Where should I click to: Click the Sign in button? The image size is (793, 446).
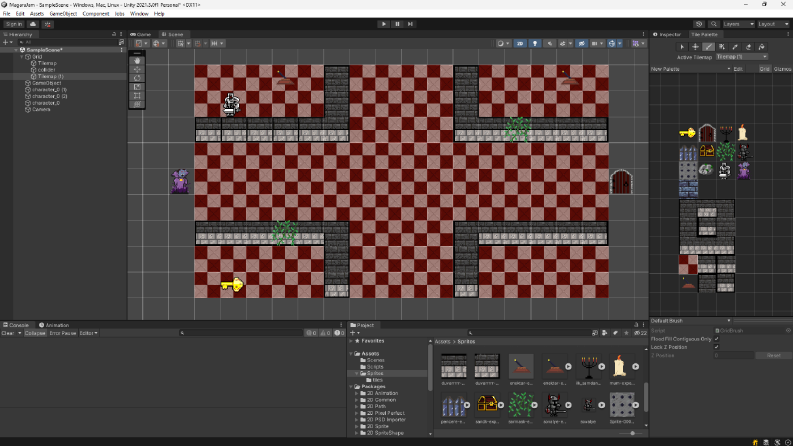pyautogui.click(x=14, y=24)
